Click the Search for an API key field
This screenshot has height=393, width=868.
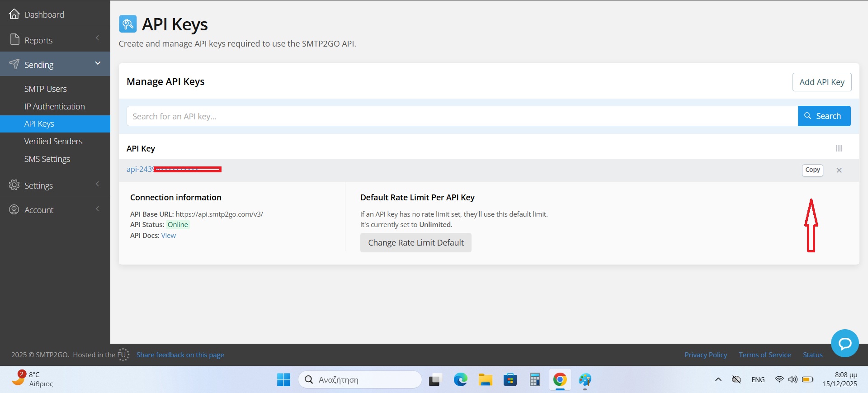click(461, 116)
